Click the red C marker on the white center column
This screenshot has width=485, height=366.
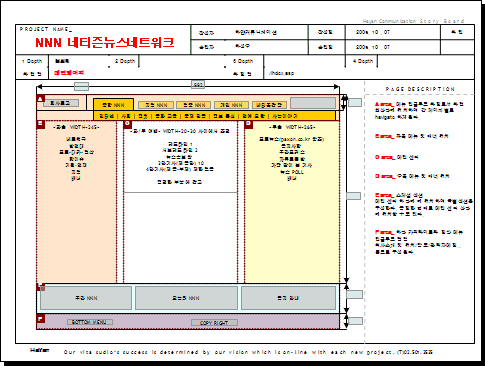(127, 124)
